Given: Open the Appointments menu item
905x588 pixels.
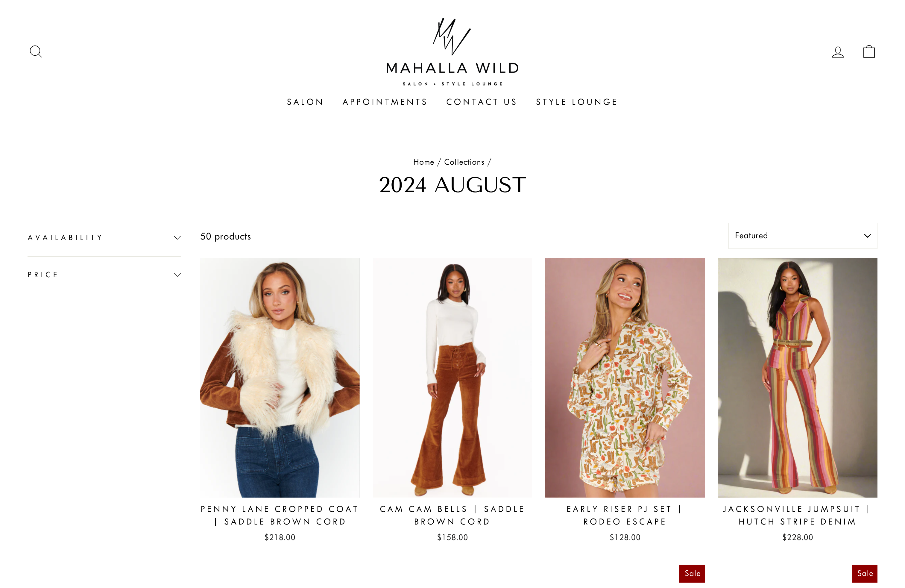Looking at the screenshot, I should pyautogui.click(x=385, y=102).
